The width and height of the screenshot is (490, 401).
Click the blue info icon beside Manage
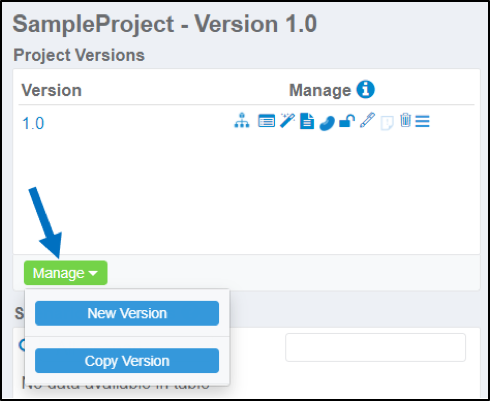(x=365, y=89)
